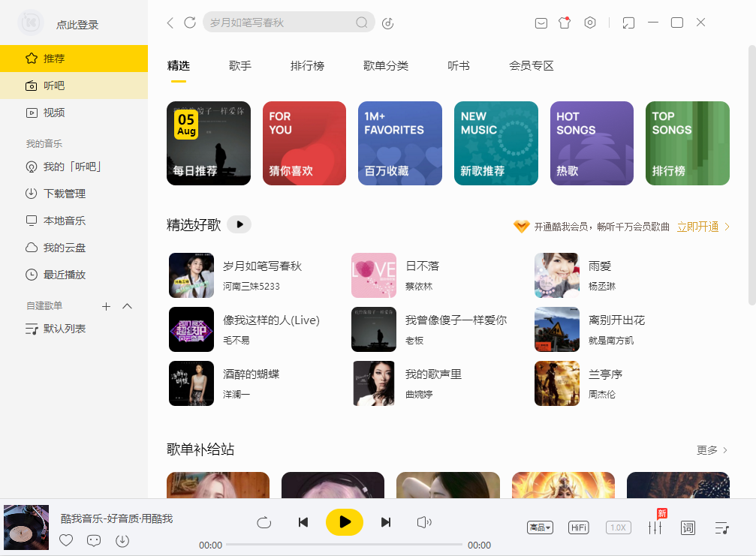Switch to 精选 tab
756x556 pixels.
click(179, 65)
